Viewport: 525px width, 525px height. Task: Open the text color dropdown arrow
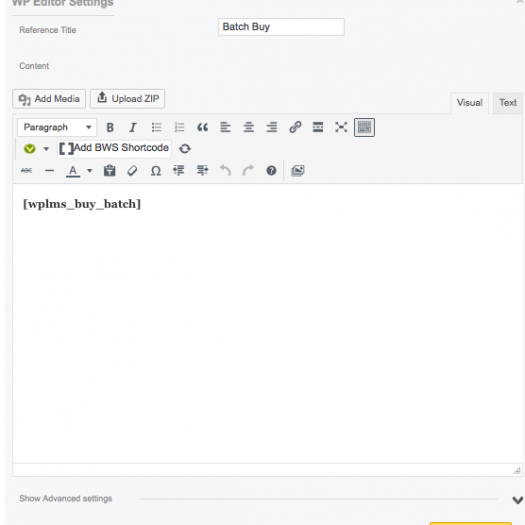tap(89, 171)
